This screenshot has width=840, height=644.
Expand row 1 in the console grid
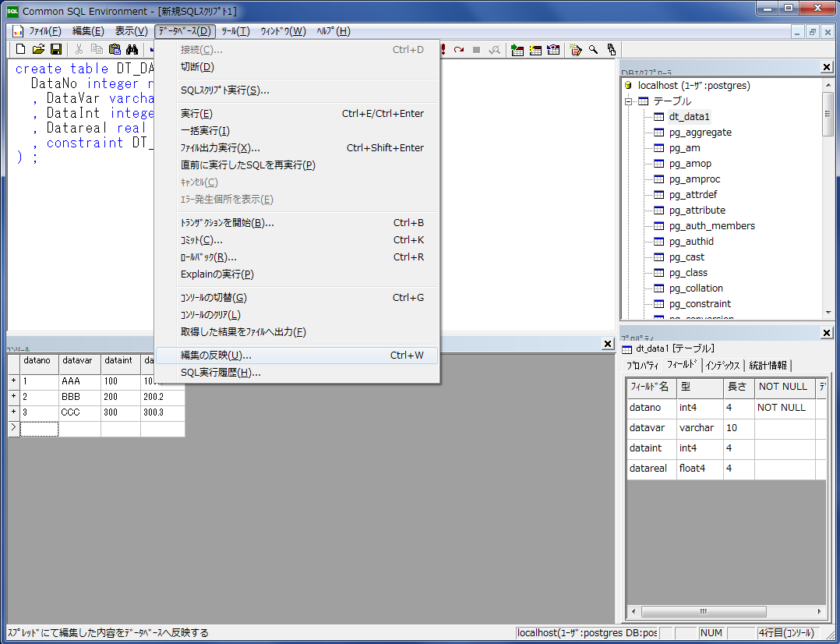click(x=14, y=380)
